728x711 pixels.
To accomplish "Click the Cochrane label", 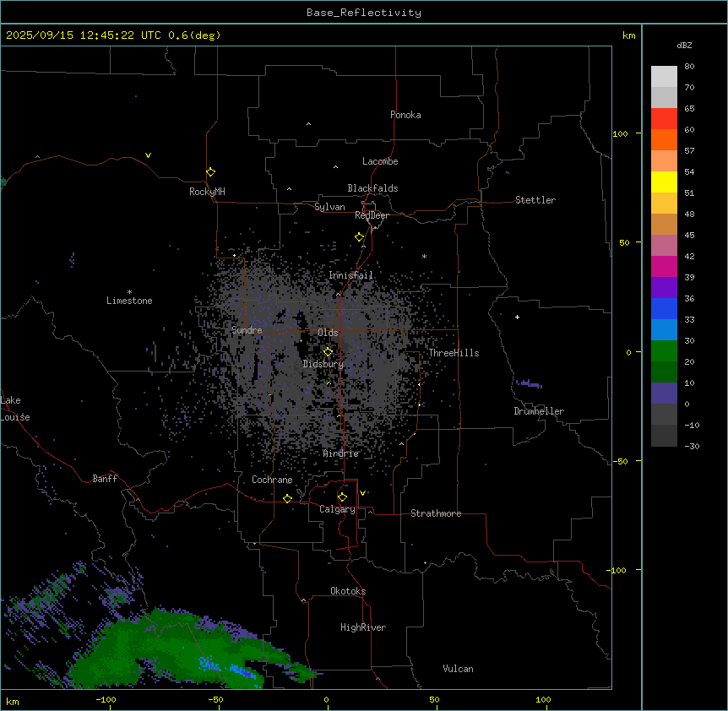I will [272, 480].
